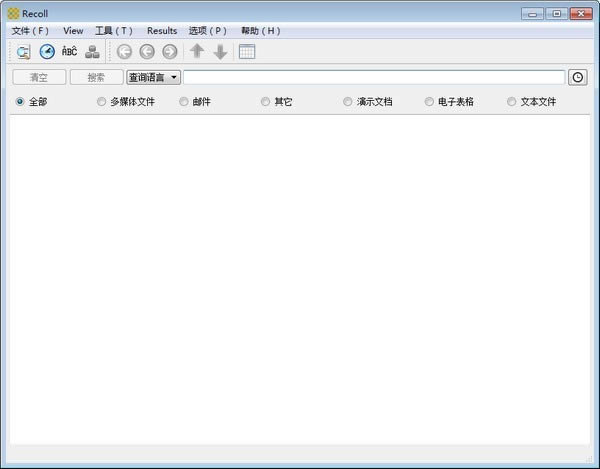
Task: Open the document history icon
Action: (47, 52)
